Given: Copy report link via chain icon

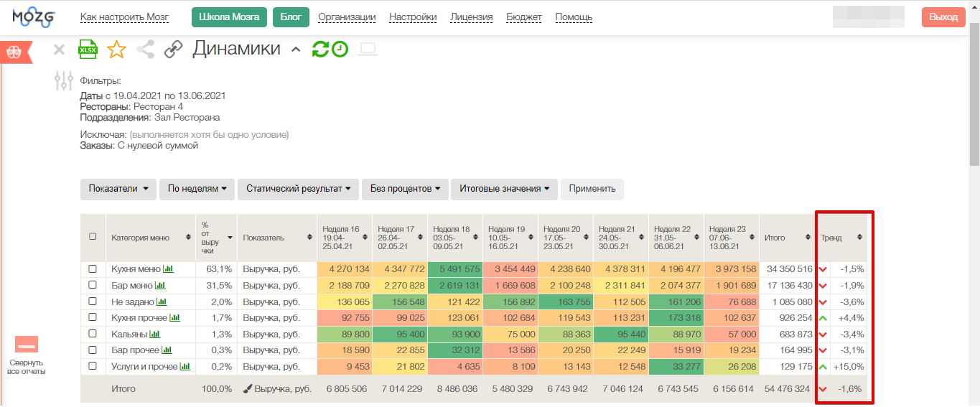Looking at the screenshot, I should pyautogui.click(x=173, y=50).
